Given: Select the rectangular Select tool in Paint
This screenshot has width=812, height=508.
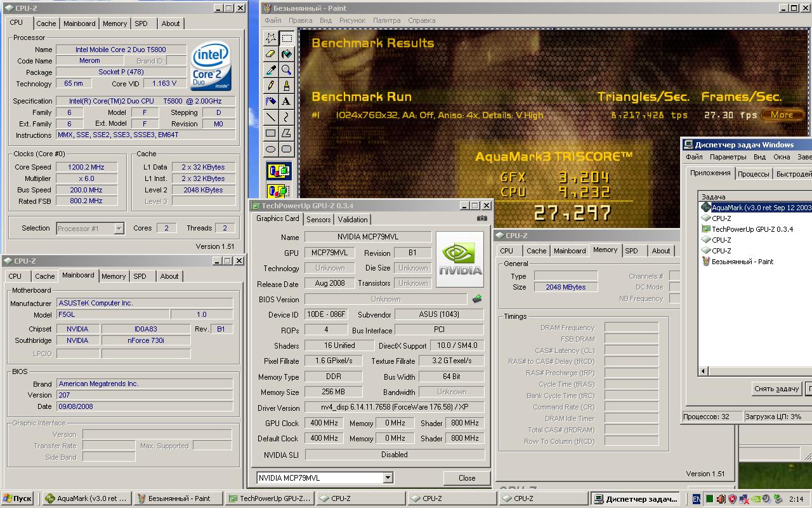Looking at the screenshot, I should pyautogui.click(x=287, y=38).
